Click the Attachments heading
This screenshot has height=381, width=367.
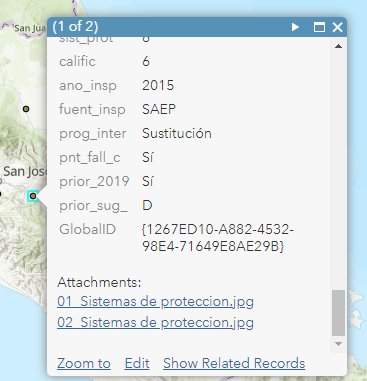(99, 282)
